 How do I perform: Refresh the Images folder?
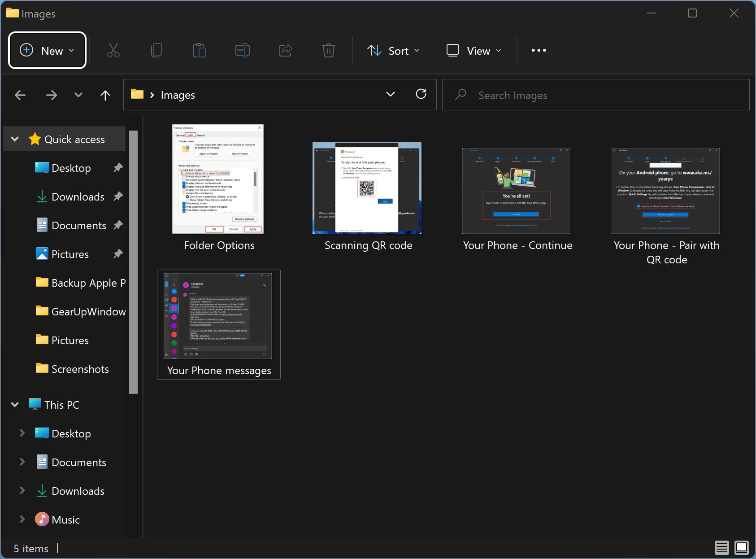click(x=421, y=94)
